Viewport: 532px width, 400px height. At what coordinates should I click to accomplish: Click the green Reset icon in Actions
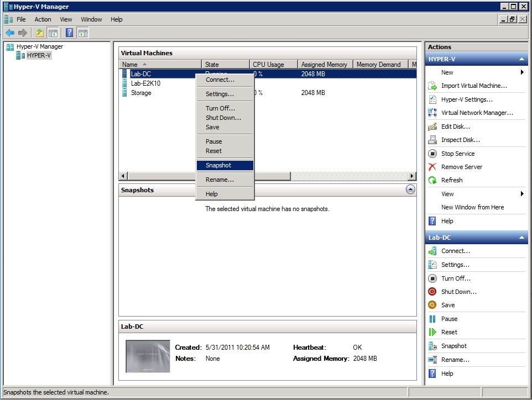click(432, 332)
